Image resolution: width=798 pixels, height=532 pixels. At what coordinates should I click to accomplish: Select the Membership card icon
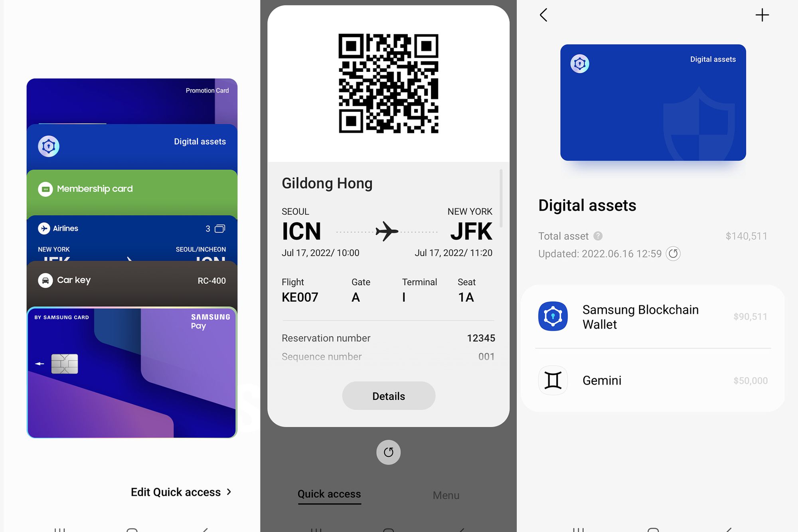click(x=47, y=188)
